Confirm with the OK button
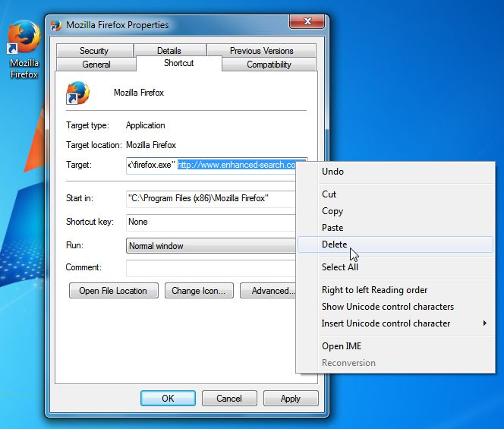 point(168,399)
